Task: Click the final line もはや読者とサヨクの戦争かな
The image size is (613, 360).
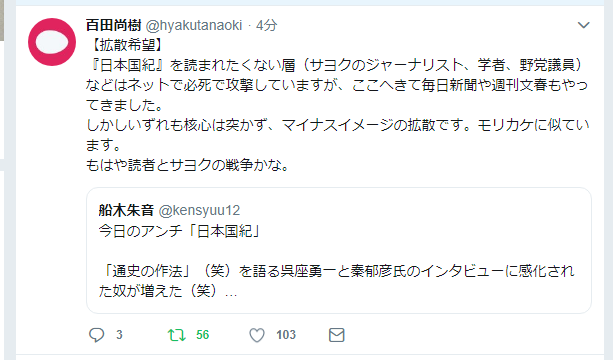Action: pos(188,165)
